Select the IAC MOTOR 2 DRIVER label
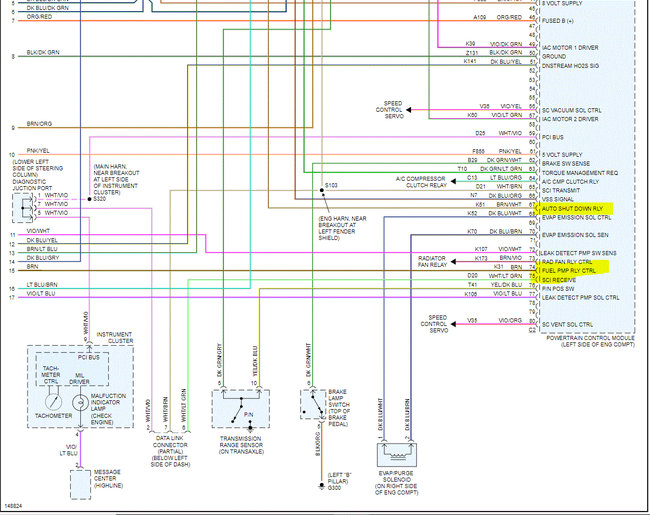This screenshot has height=515, width=650. pos(570,119)
